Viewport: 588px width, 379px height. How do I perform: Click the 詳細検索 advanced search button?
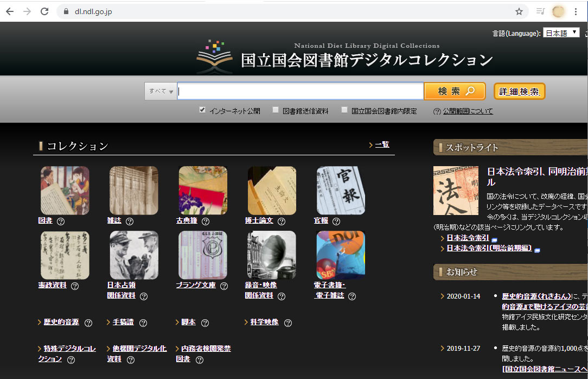click(x=519, y=92)
